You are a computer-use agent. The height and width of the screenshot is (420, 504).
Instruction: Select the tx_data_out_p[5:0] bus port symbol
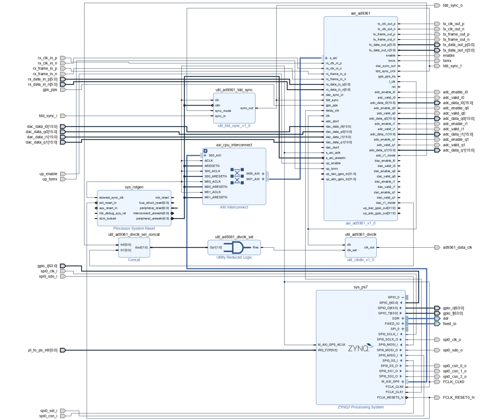pos(437,45)
